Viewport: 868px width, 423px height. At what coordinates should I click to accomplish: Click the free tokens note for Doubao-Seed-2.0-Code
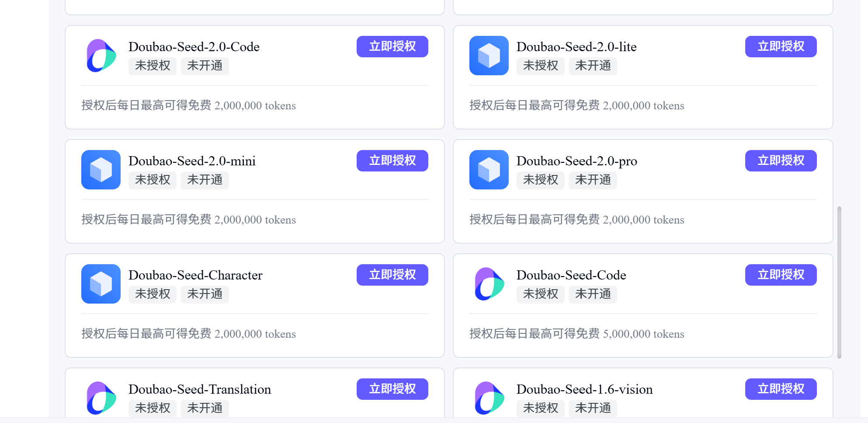188,106
